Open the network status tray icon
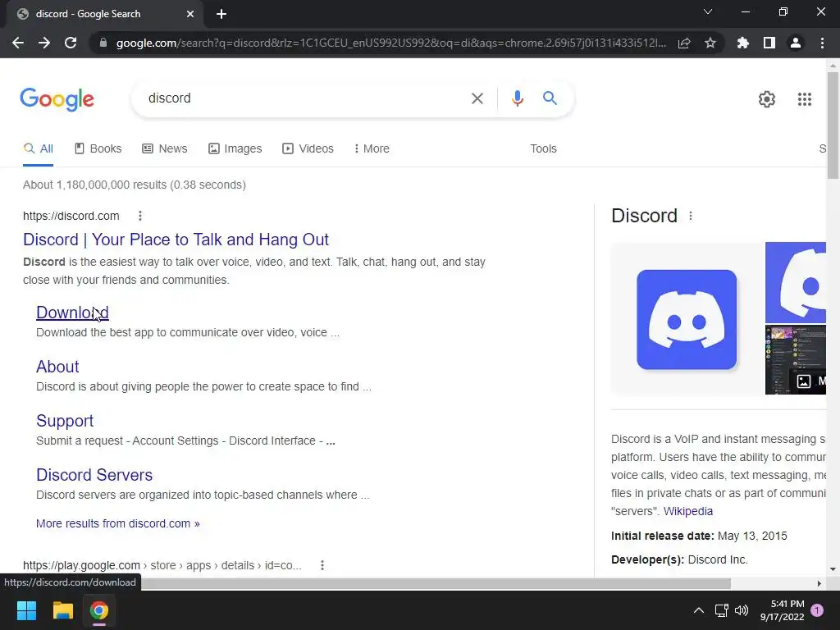The width and height of the screenshot is (840, 630). pyautogui.click(x=721, y=610)
